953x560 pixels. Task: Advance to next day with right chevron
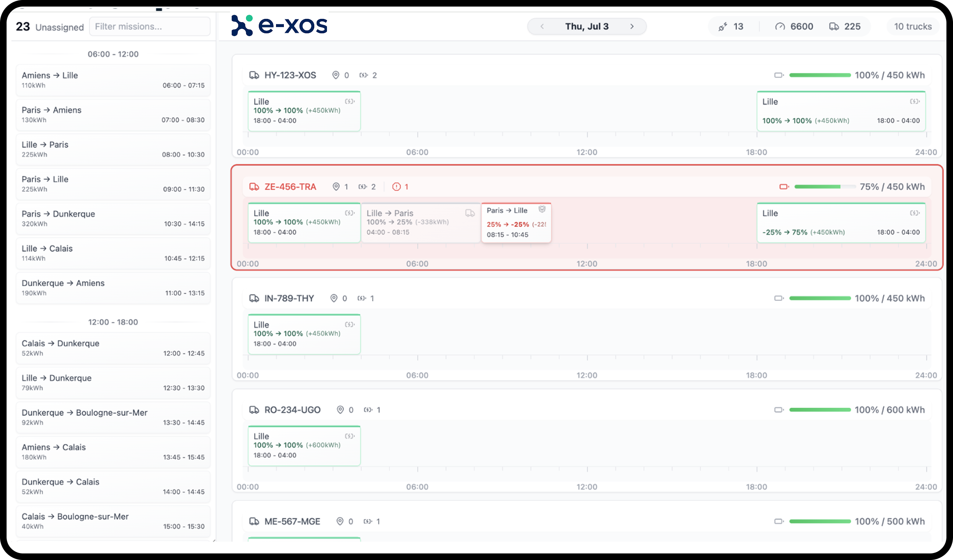point(632,27)
